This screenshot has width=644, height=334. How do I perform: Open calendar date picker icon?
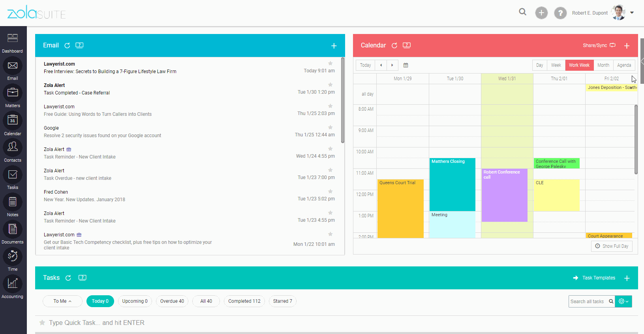pos(406,65)
